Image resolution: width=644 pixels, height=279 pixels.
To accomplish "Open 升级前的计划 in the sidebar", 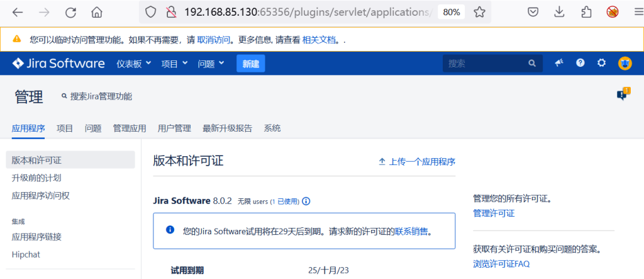I will point(36,178).
